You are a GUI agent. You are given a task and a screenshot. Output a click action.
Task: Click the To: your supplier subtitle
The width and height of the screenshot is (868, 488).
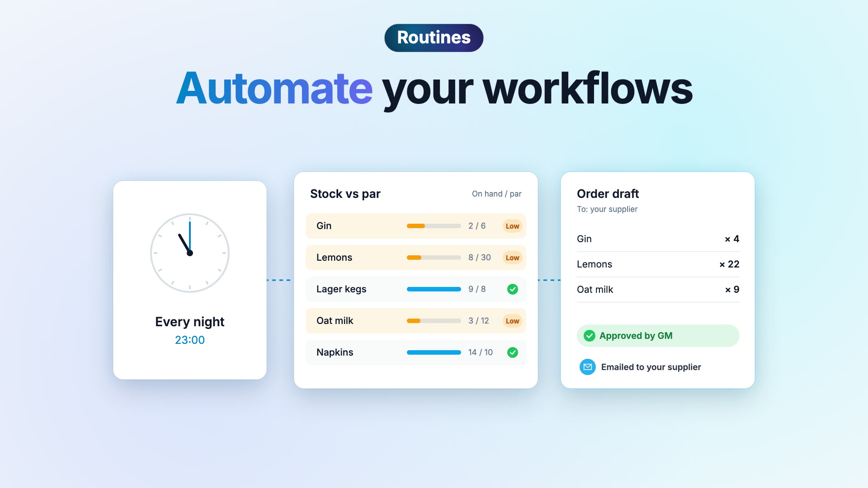[607, 209]
